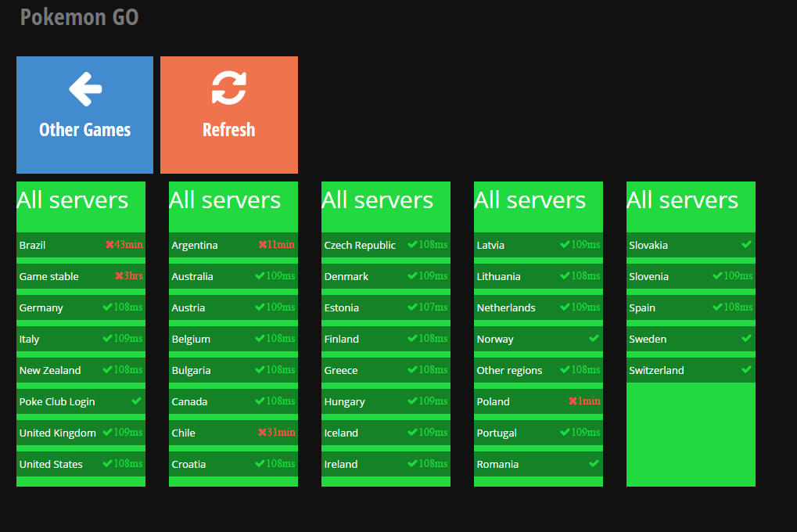
Task: Select the Germany server entry
Action: pyautogui.click(x=81, y=307)
